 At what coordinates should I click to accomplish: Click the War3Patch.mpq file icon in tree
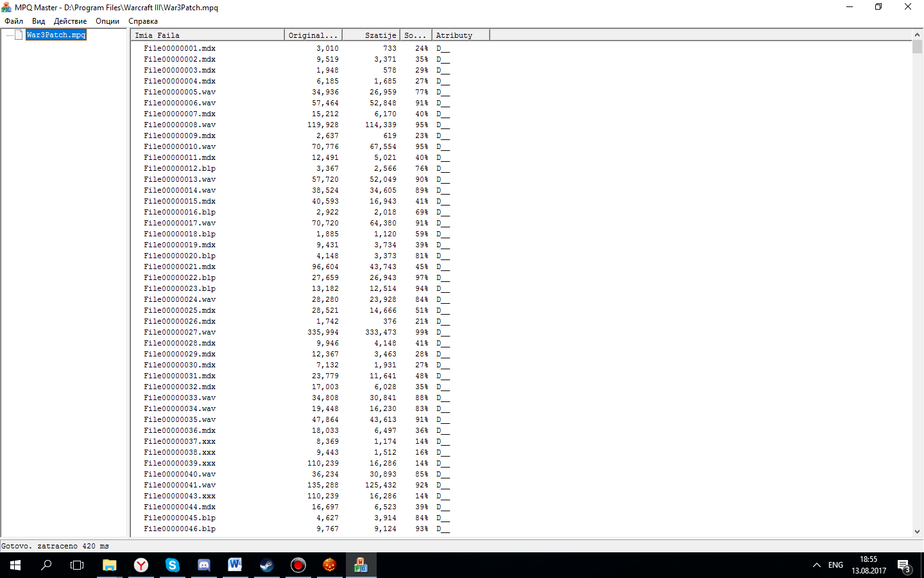coord(19,35)
